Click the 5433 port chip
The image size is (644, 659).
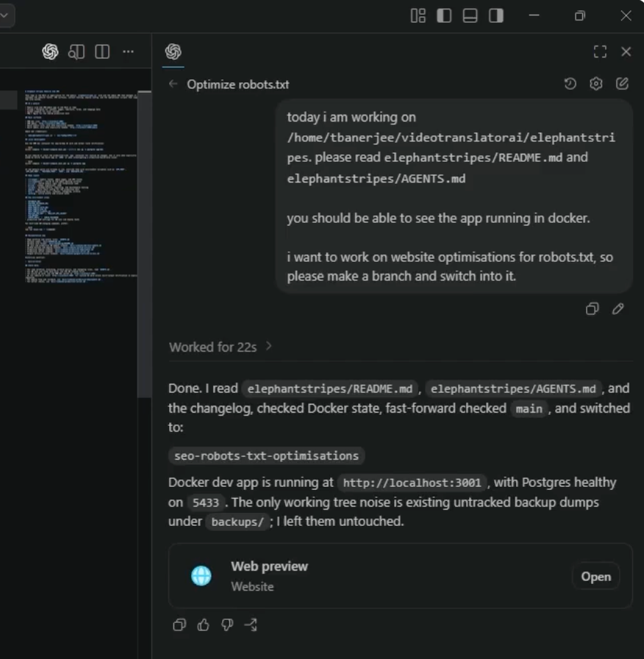(205, 502)
